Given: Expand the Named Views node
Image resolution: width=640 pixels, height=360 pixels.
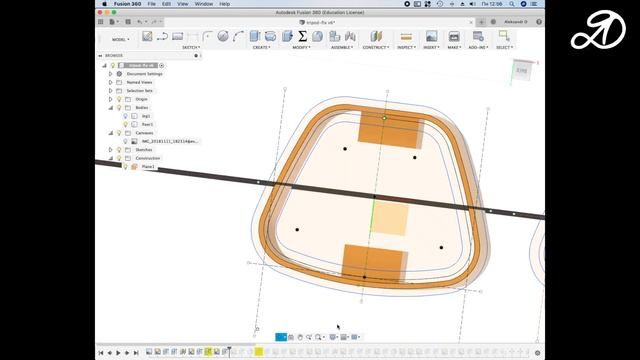Looking at the screenshot, I should [111, 82].
